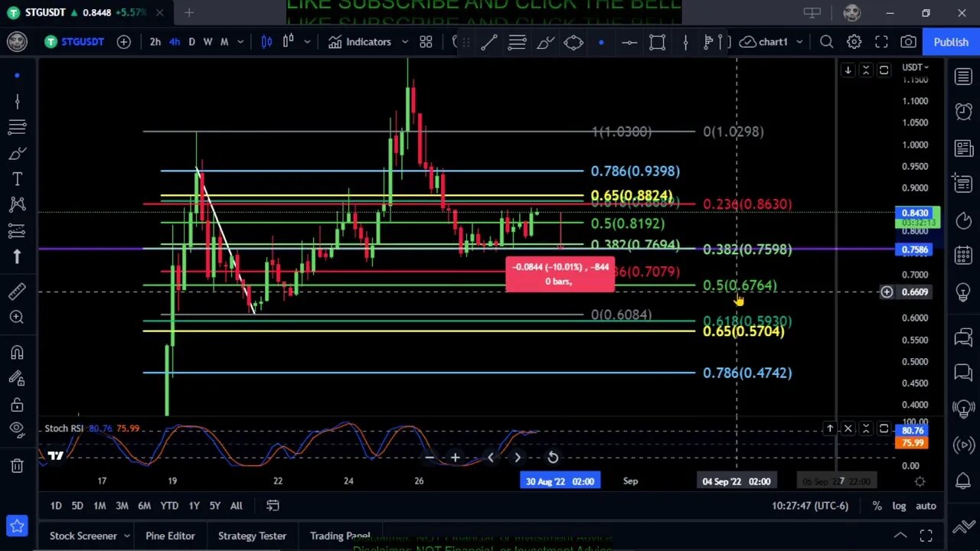This screenshot has width=980, height=551.
Task: Set the date range to 5D
Action: pos(77,506)
